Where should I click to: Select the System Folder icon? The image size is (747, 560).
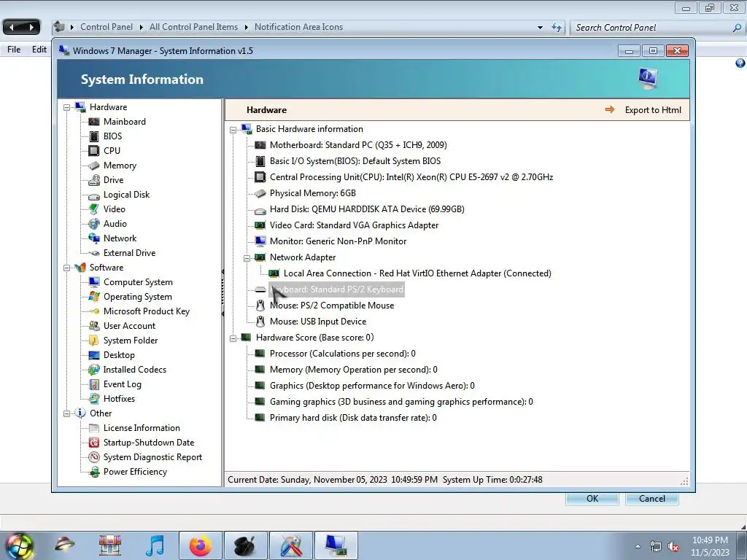(x=94, y=341)
